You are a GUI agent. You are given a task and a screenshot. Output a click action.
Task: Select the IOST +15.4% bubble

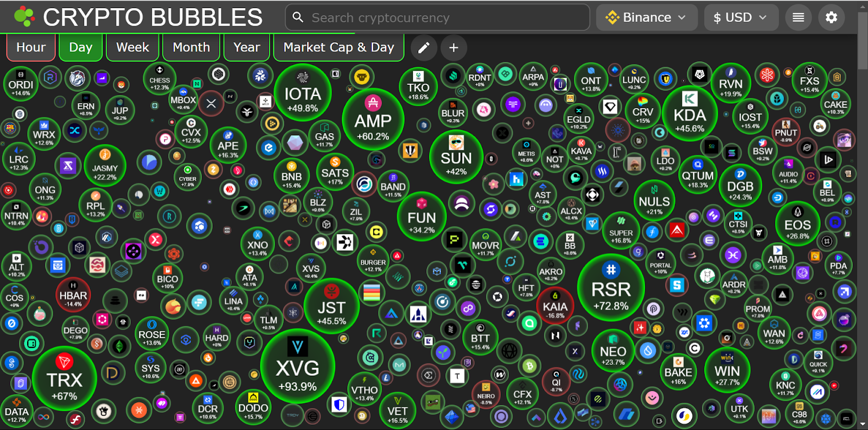pos(750,117)
